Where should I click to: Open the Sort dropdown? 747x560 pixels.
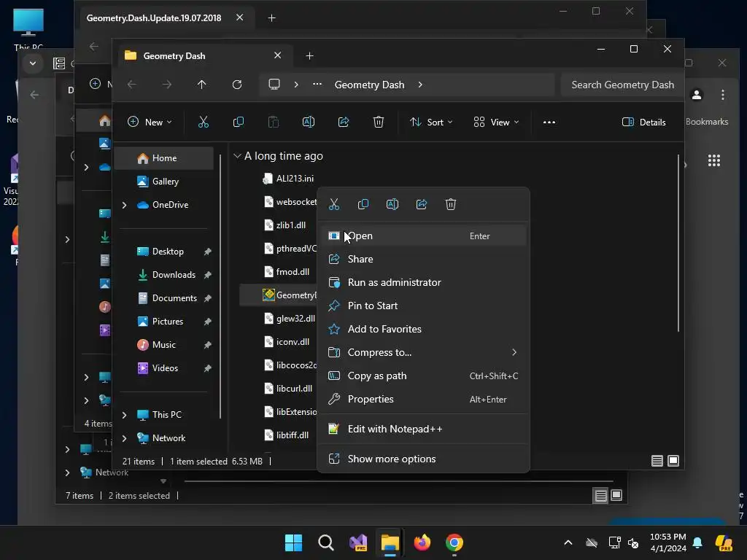431,122
